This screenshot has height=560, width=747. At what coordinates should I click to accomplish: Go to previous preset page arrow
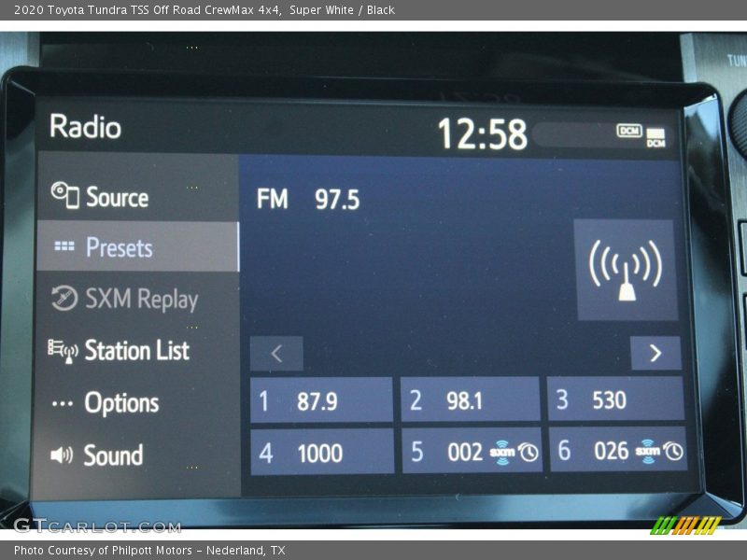pyautogui.click(x=276, y=354)
